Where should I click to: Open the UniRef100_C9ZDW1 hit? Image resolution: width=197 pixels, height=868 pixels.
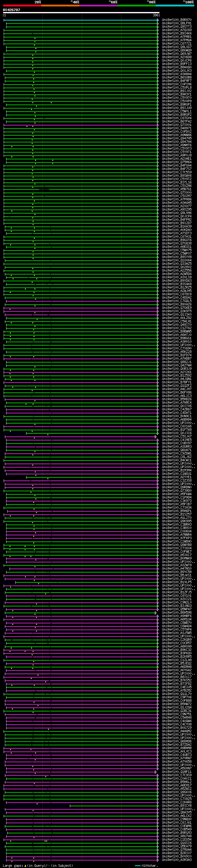[x=176, y=453]
